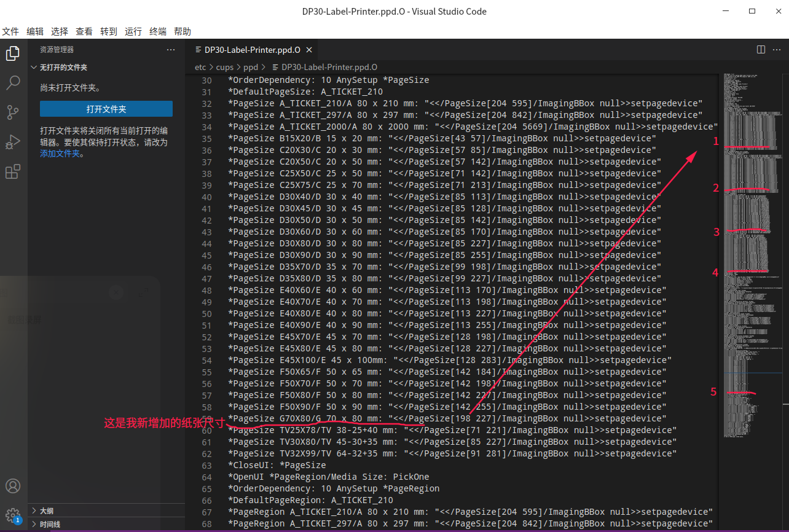Click the *PageSize D35X80/D 35 x 80 mm line

coord(444,278)
